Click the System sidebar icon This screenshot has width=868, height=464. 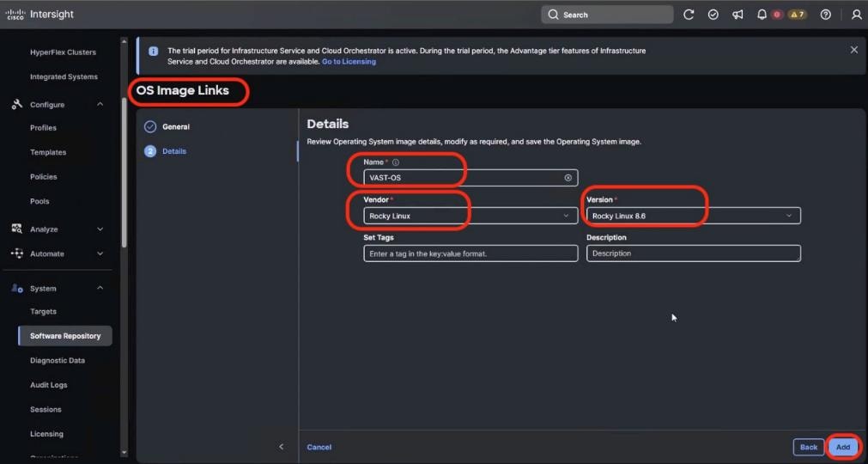click(x=17, y=288)
